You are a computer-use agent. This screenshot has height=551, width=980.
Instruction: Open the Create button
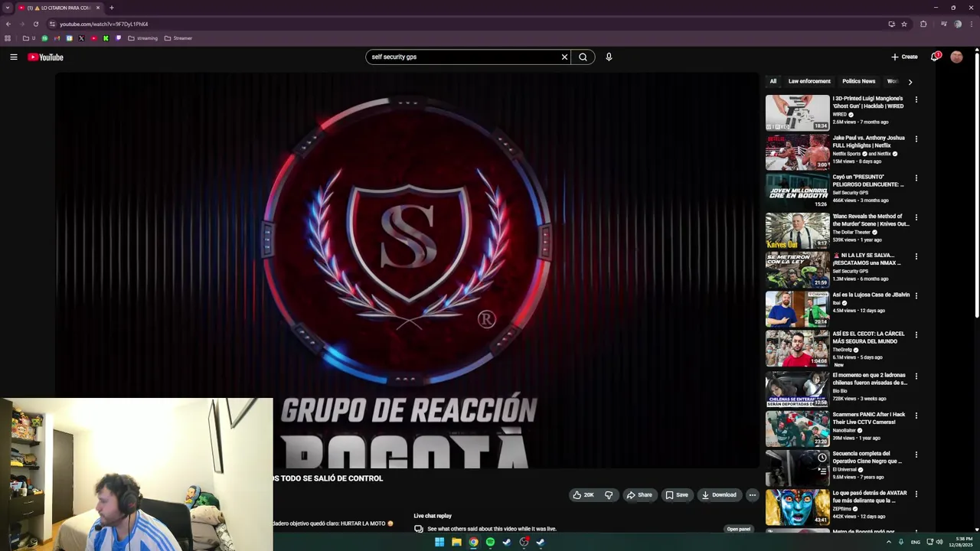click(x=904, y=57)
